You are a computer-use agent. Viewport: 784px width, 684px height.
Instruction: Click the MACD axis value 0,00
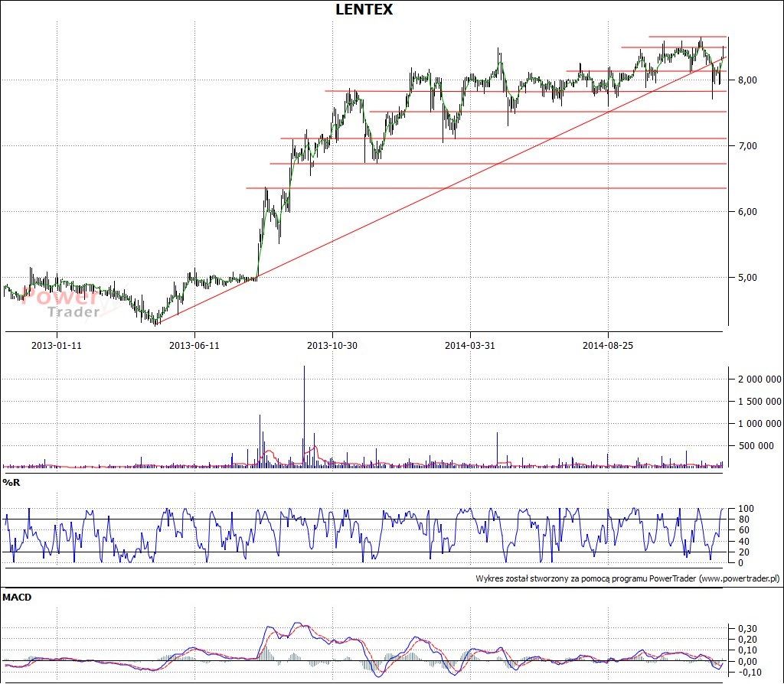click(747, 662)
